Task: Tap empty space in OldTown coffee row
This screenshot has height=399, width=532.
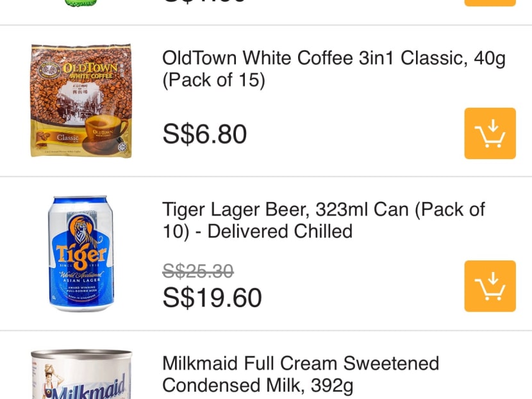Action: pos(359,135)
